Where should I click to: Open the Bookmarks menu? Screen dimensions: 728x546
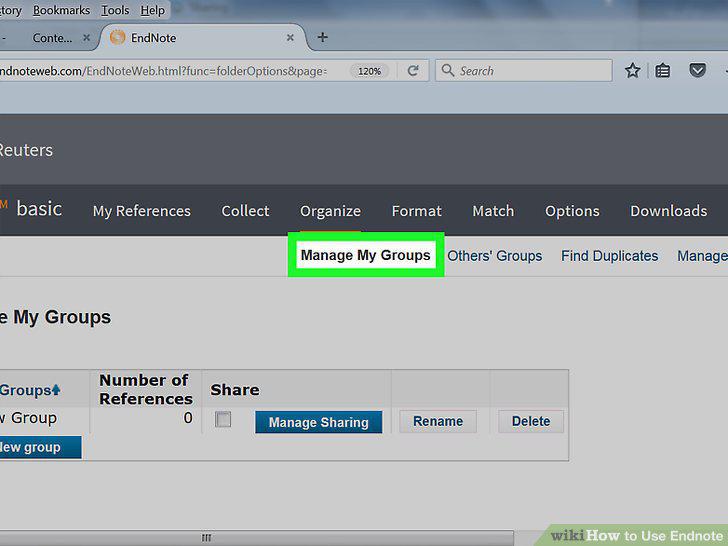61,10
